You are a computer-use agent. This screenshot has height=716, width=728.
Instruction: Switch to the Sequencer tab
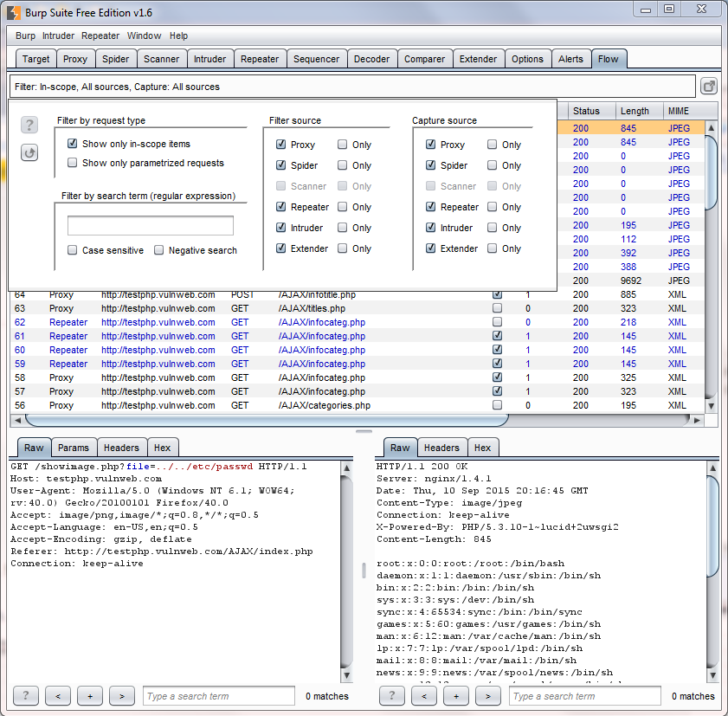click(x=316, y=59)
